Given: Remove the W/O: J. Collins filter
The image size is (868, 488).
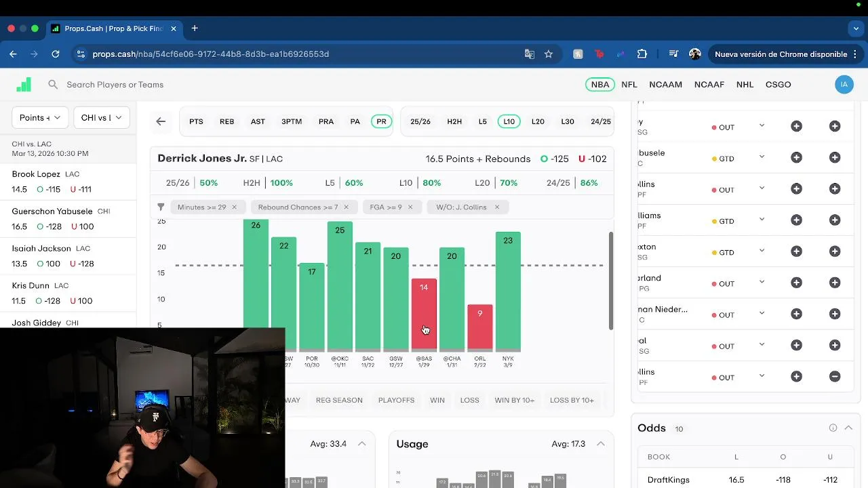Looking at the screenshot, I should coord(496,207).
